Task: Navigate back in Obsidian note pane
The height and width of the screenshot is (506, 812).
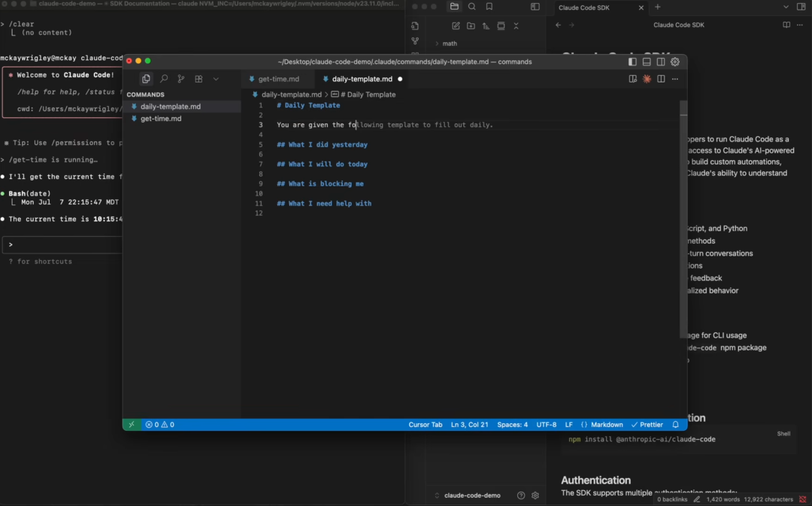Action: click(x=558, y=25)
